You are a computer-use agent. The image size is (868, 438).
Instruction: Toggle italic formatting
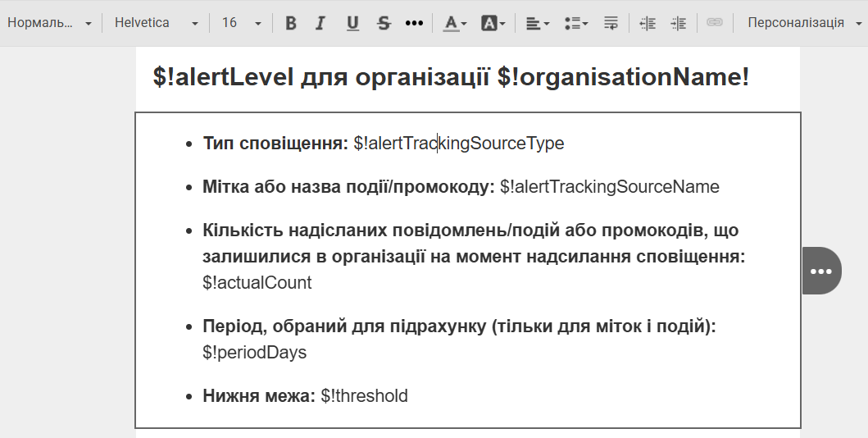click(x=320, y=23)
